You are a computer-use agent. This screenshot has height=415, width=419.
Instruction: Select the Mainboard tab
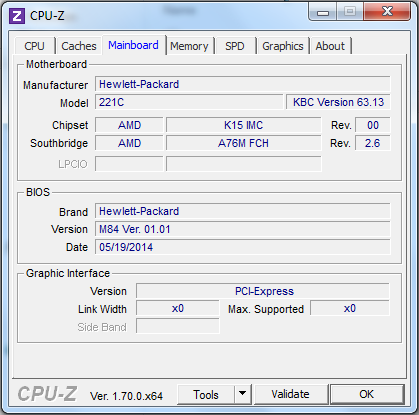[133, 45]
